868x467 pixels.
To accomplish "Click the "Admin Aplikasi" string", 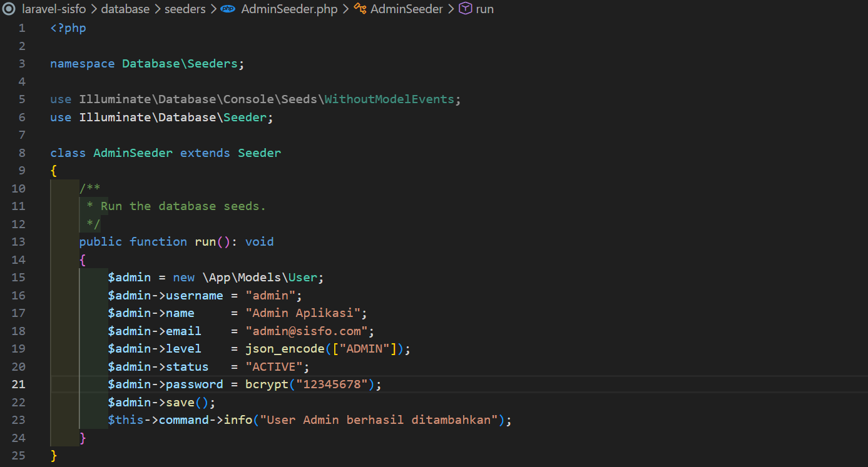I will click(x=303, y=313).
